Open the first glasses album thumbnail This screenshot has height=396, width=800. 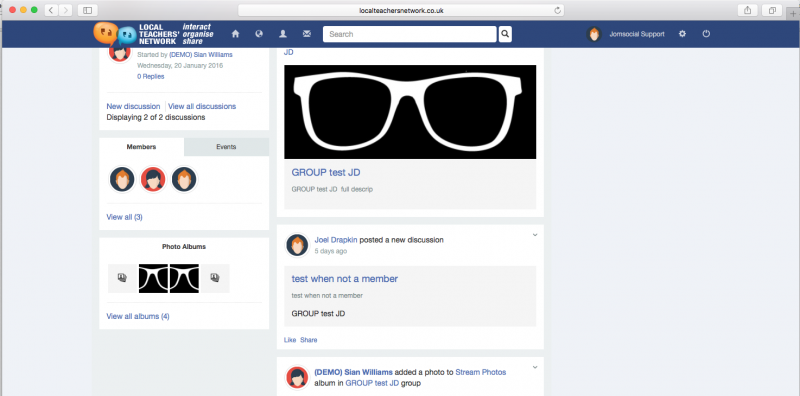click(153, 278)
